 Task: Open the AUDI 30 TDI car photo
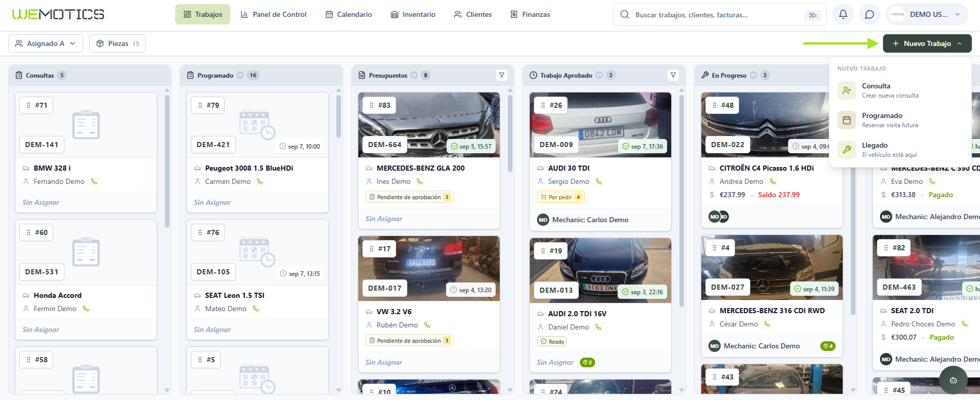pyautogui.click(x=600, y=125)
